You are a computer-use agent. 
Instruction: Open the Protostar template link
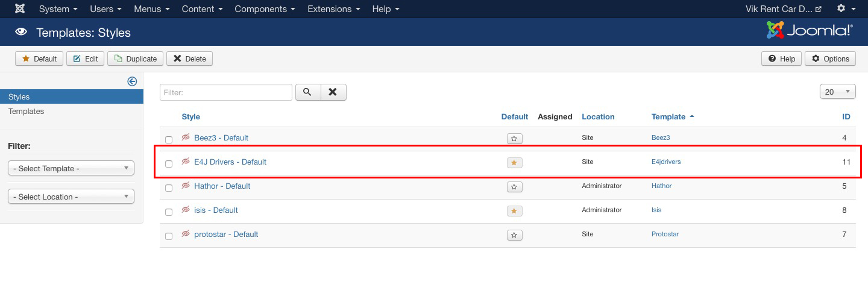665,234
